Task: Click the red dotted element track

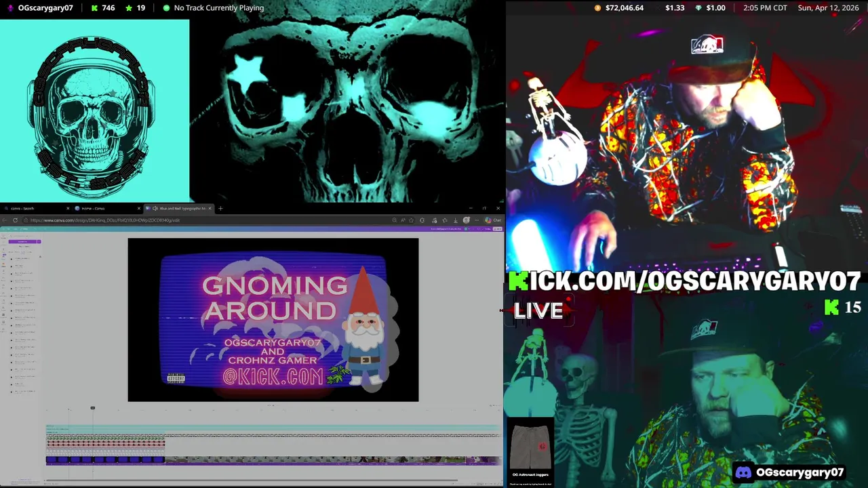Action: coord(105,443)
